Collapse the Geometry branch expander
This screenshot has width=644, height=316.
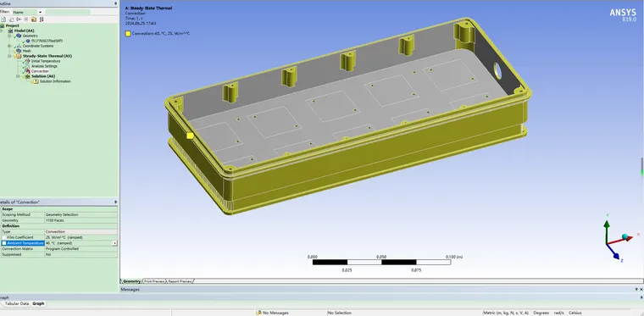[9, 36]
